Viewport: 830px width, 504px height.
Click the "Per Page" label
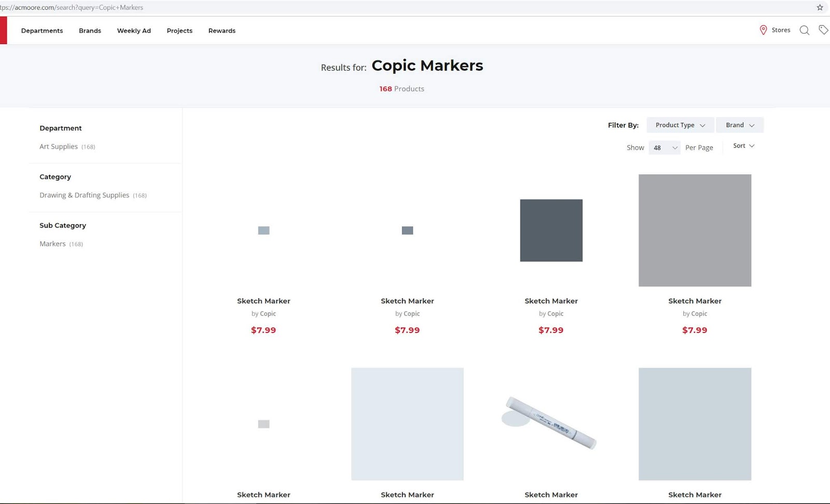tap(699, 148)
